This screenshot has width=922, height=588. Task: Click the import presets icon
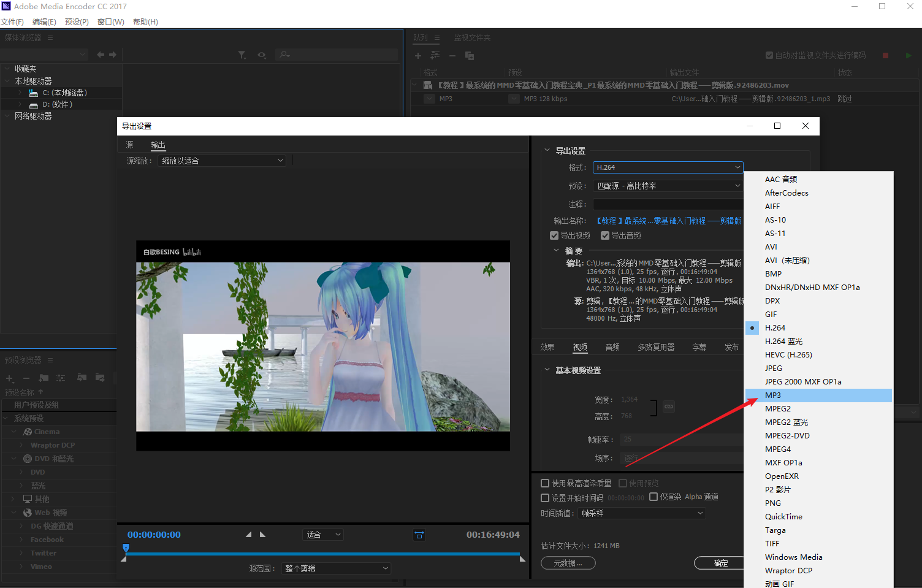coord(82,378)
